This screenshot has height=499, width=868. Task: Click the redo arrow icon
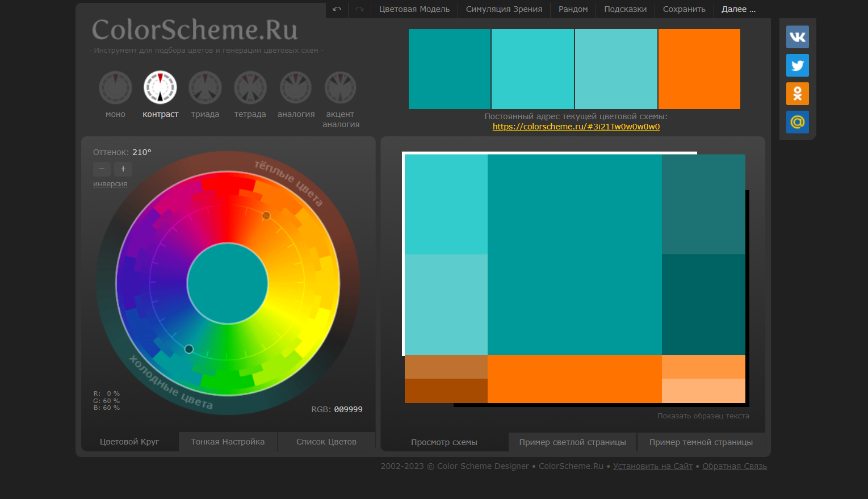(359, 9)
